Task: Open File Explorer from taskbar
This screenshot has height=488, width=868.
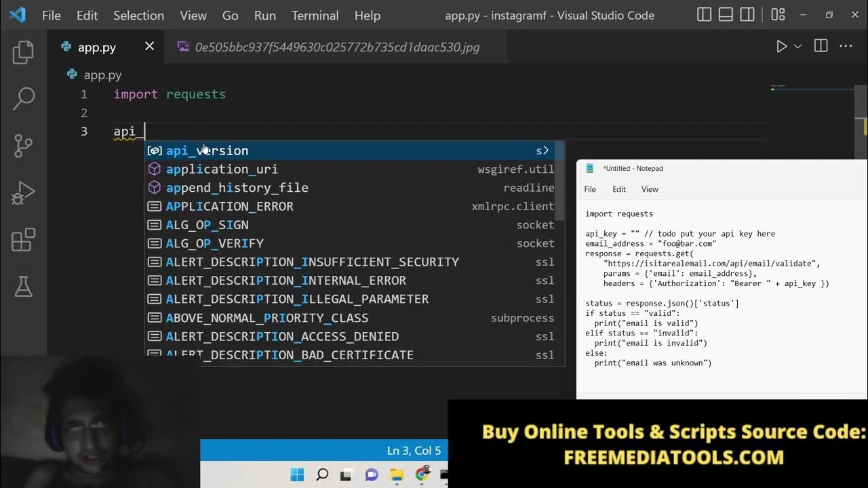Action: [397, 474]
